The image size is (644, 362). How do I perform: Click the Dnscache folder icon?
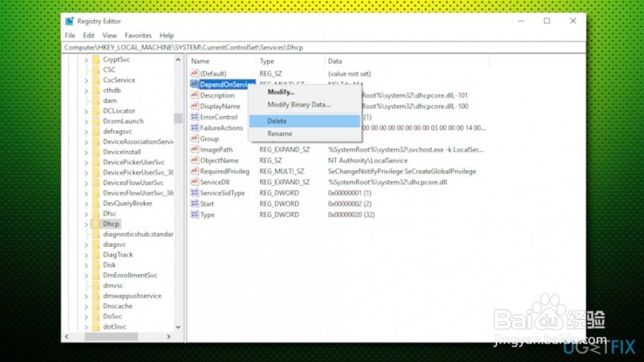click(x=96, y=306)
